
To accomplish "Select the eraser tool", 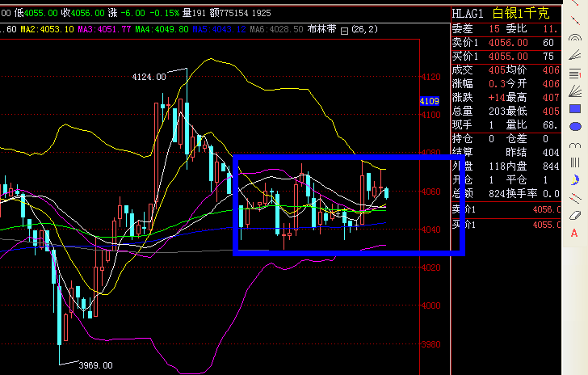I will pos(575,216).
